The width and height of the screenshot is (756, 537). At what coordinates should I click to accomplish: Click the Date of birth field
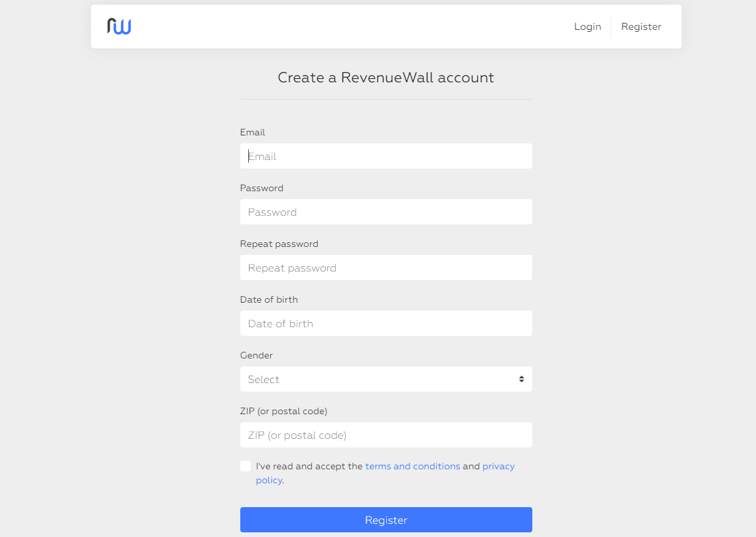(x=386, y=323)
